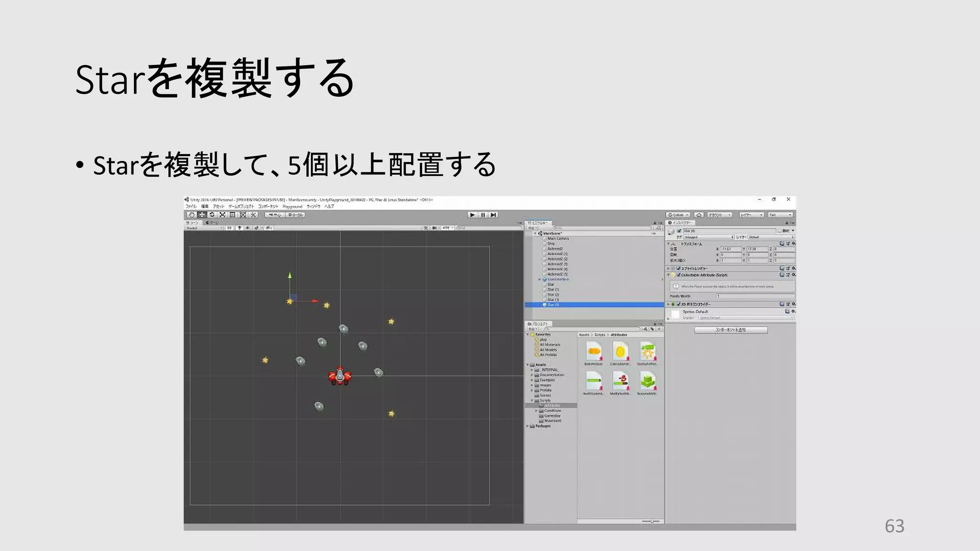Toggle 2D view mode button
The height and width of the screenshot is (551, 980).
(229, 228)
